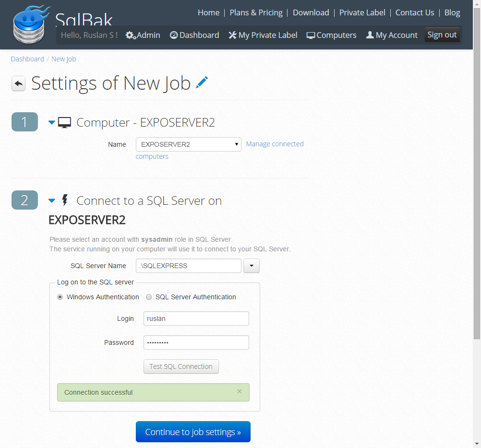Image resolution: width=481 pixels, height=448 pixels.
Task: Open the Download page
Action: click(311, 12)
